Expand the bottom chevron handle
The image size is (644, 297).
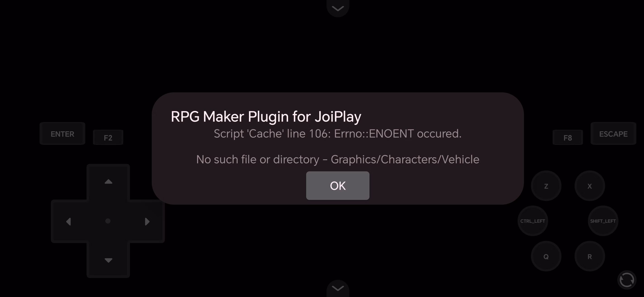pyautogui.click(x=338, y=288)
